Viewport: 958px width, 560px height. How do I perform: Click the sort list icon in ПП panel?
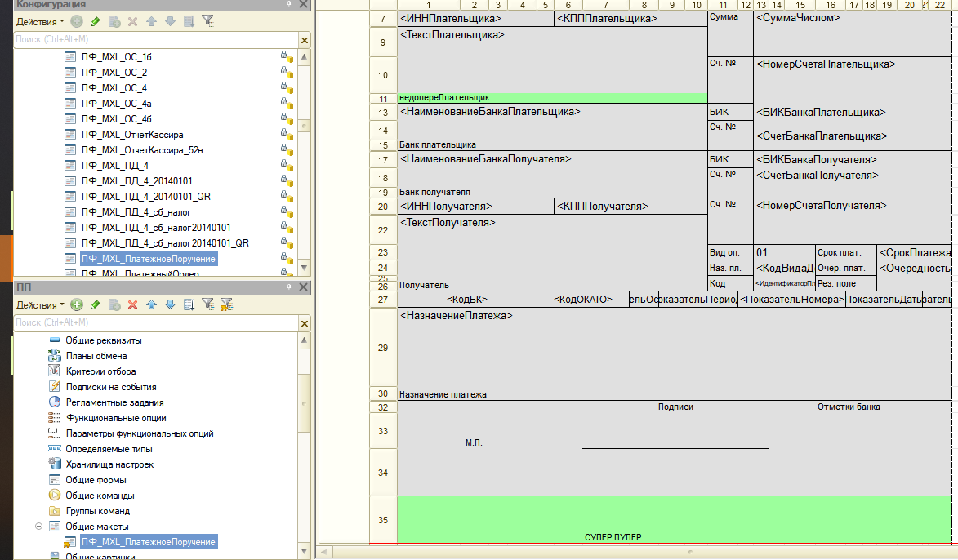[189, 304]
